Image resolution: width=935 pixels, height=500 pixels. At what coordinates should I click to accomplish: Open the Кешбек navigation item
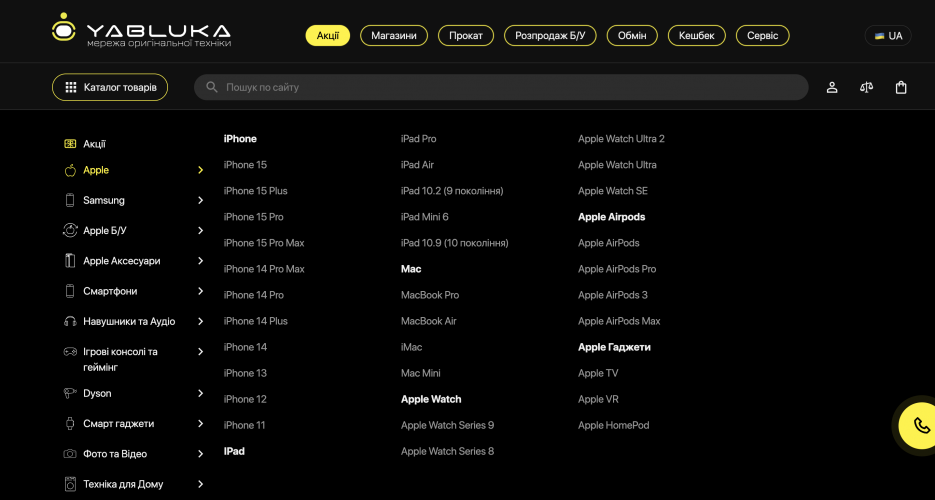(696, 36)
